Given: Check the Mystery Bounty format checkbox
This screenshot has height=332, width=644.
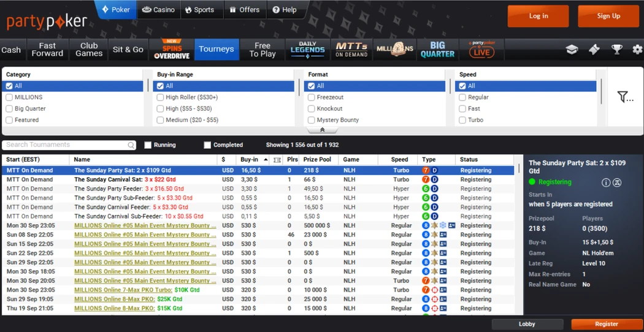Looking at the screenshot, I should tap(312, 120).
